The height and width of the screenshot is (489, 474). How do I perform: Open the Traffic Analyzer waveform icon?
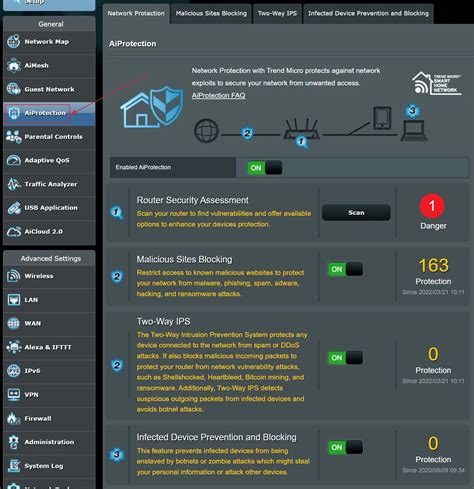pos(14,184)
